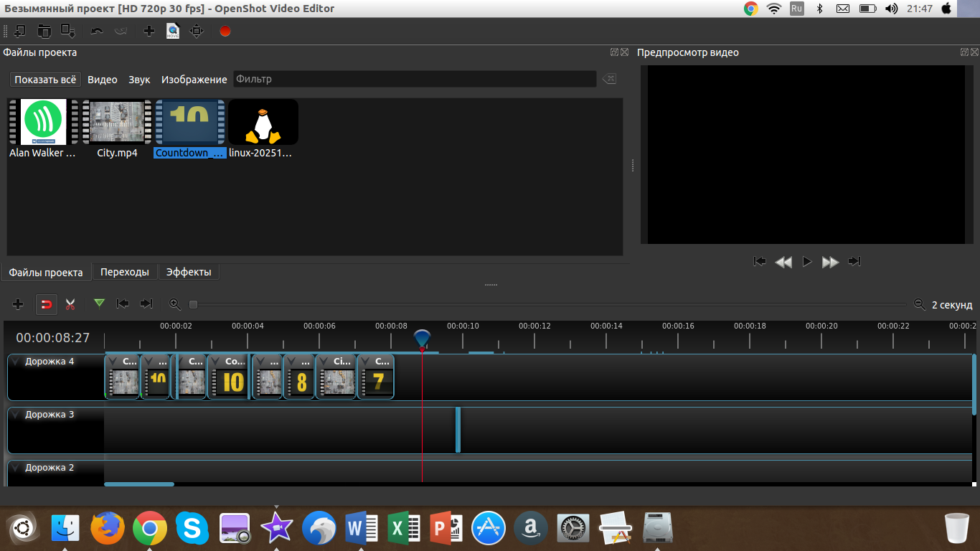Switch to the Переходы tab

(x=124, y=272)
